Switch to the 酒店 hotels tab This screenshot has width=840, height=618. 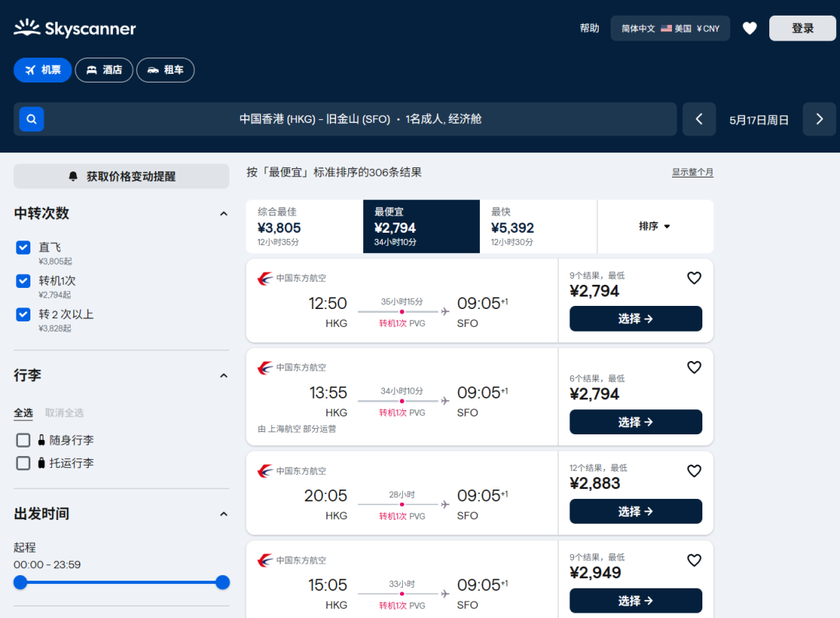click(x=104, y=70)
